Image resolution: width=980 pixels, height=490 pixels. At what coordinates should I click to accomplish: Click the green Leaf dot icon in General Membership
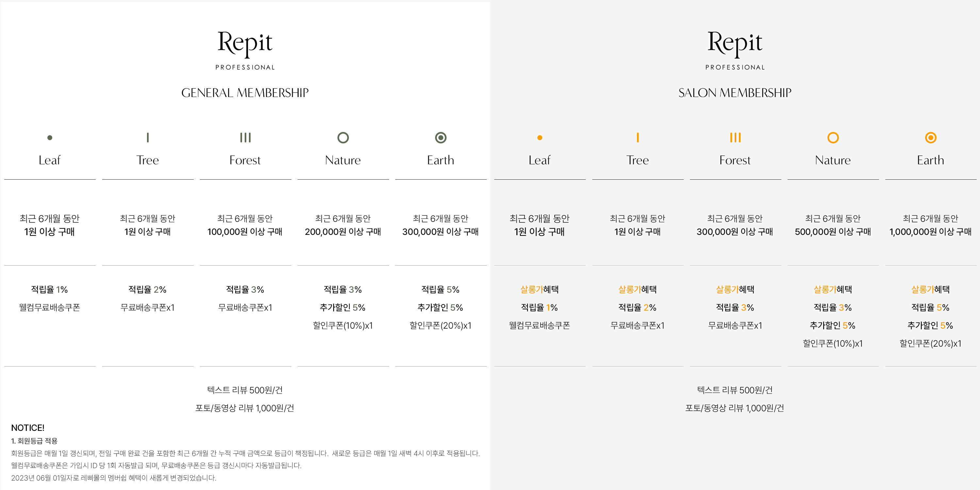coord(50,138)
